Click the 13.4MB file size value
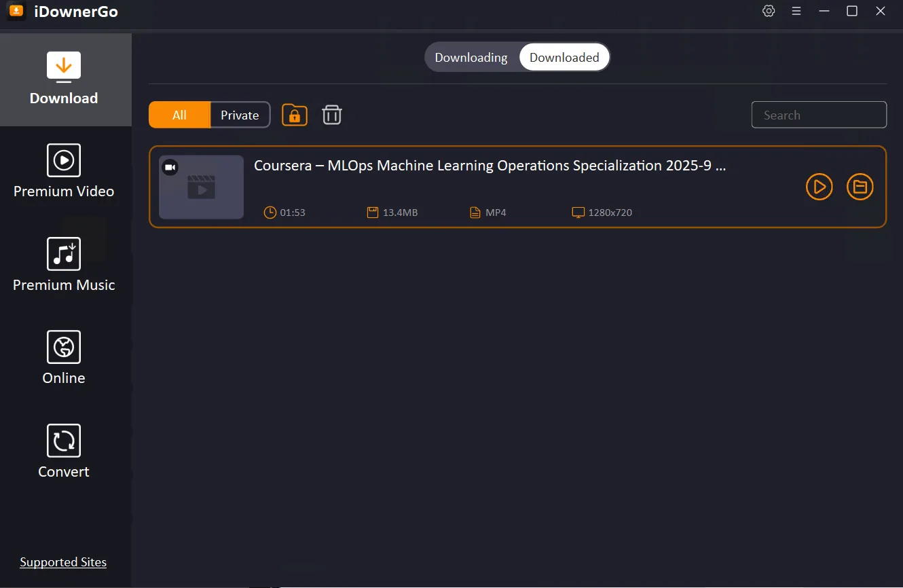Image resolution: width=903 pixels, height=588 pixels. click(400, 213)
